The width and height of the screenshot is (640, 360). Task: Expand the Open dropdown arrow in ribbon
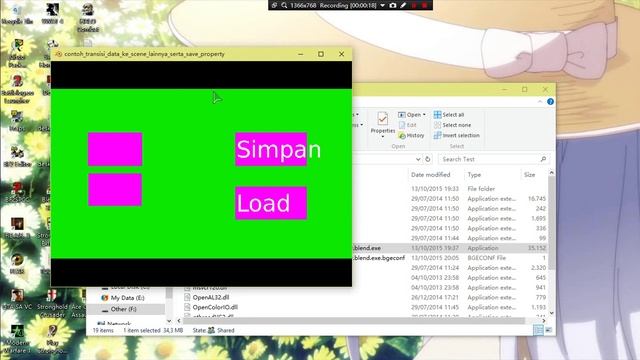click(x=424, y=115)
